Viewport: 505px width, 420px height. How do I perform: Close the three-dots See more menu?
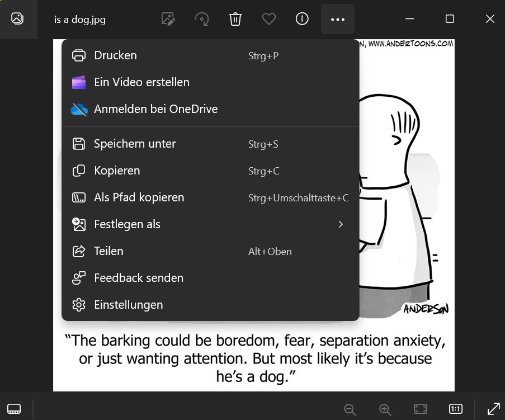point(338,20)
